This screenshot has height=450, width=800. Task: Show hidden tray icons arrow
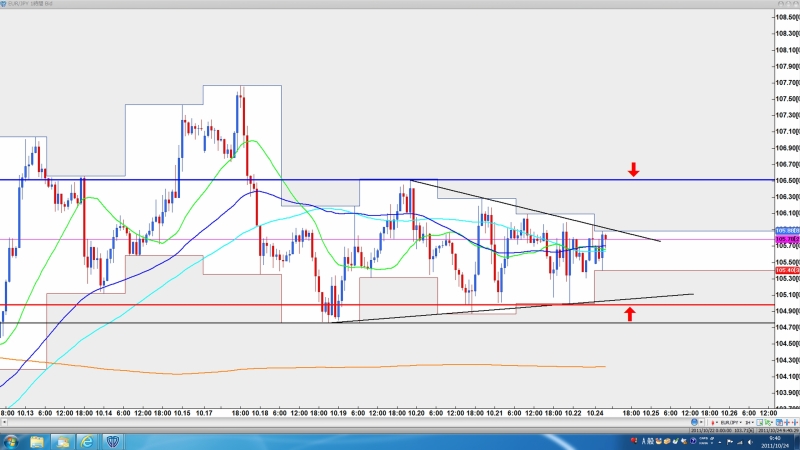[x=720, y=442]
